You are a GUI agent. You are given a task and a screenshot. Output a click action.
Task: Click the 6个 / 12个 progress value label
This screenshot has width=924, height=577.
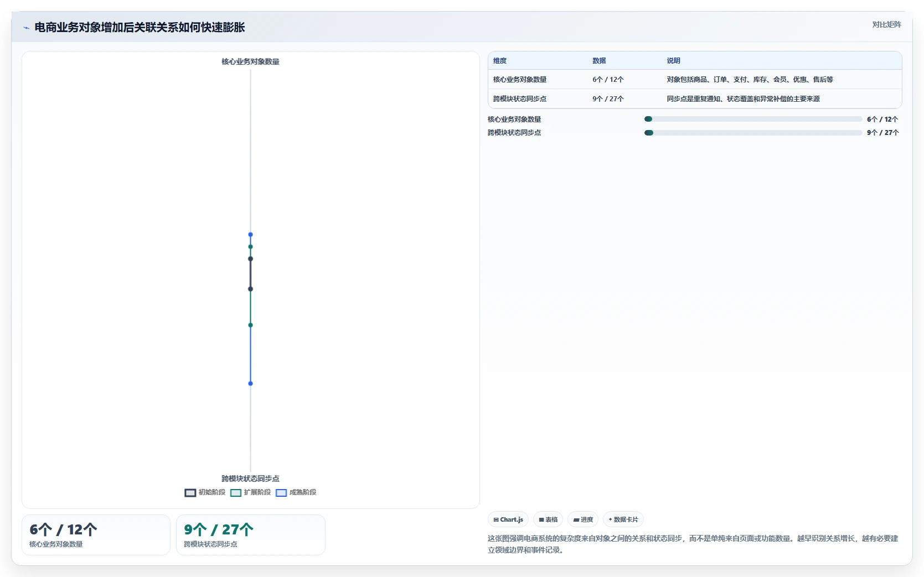click(882, 119)
